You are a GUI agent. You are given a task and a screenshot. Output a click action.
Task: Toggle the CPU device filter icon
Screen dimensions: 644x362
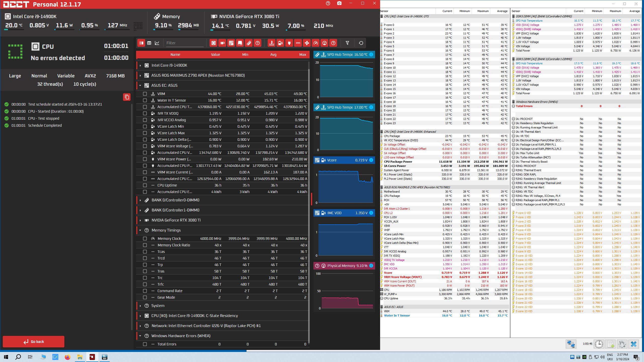(213, 43)
